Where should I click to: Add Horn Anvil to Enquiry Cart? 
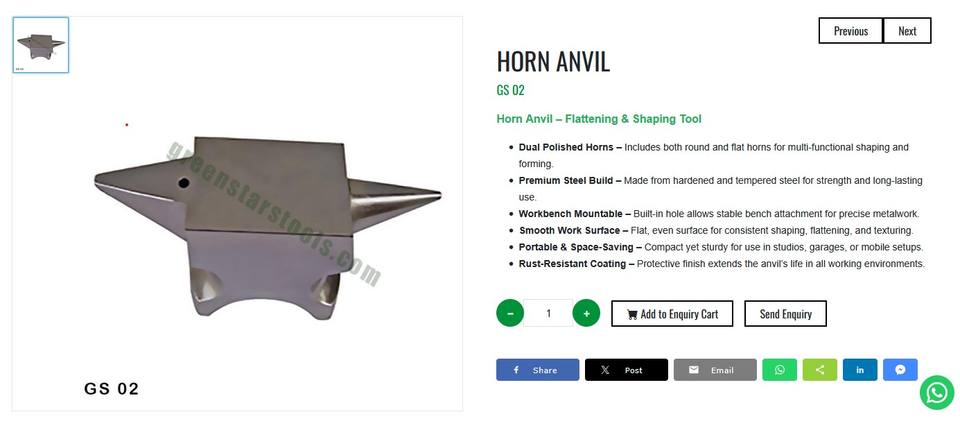[x=672, y=313]
